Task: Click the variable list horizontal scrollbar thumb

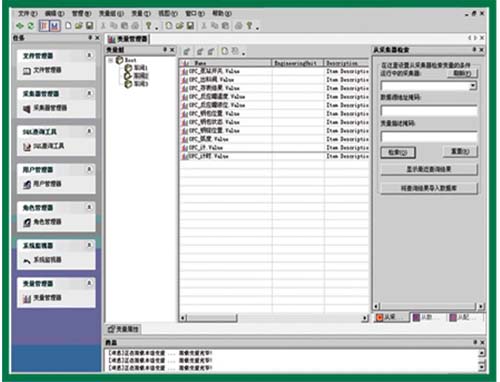Action: pos(211,318)
